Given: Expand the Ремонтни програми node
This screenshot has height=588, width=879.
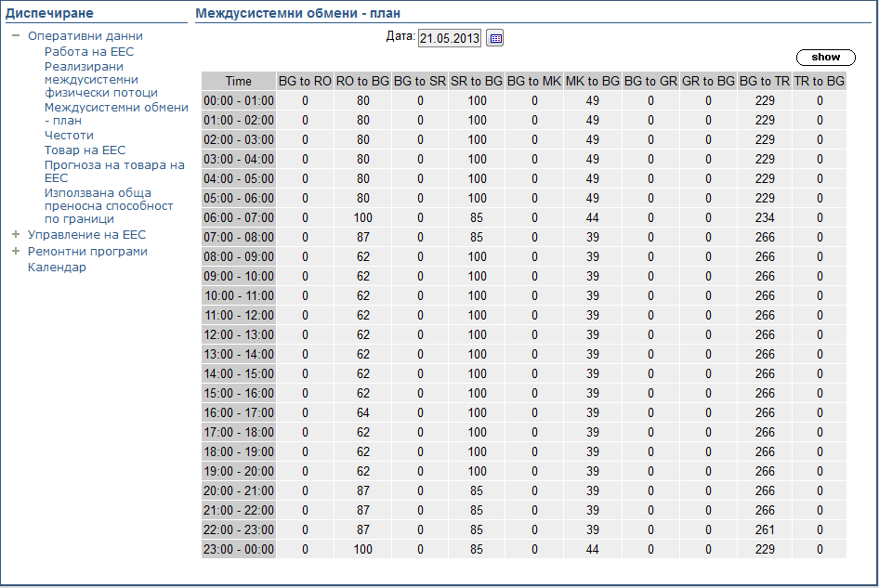Looking at the screenshot, I should pyautogui.click(x=16, y=252).
